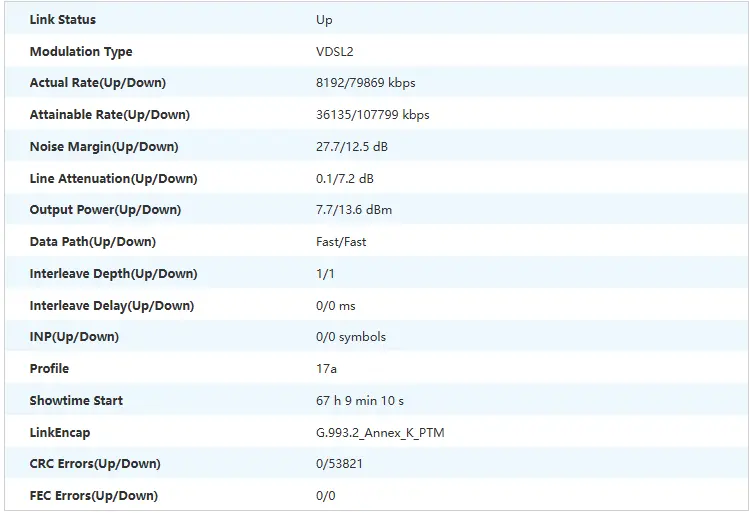Select the 'Up' link status value

point(324,20)
